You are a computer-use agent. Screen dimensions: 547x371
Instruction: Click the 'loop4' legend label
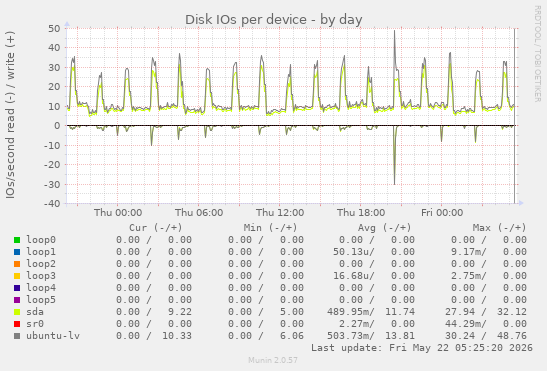click(41, 288)
